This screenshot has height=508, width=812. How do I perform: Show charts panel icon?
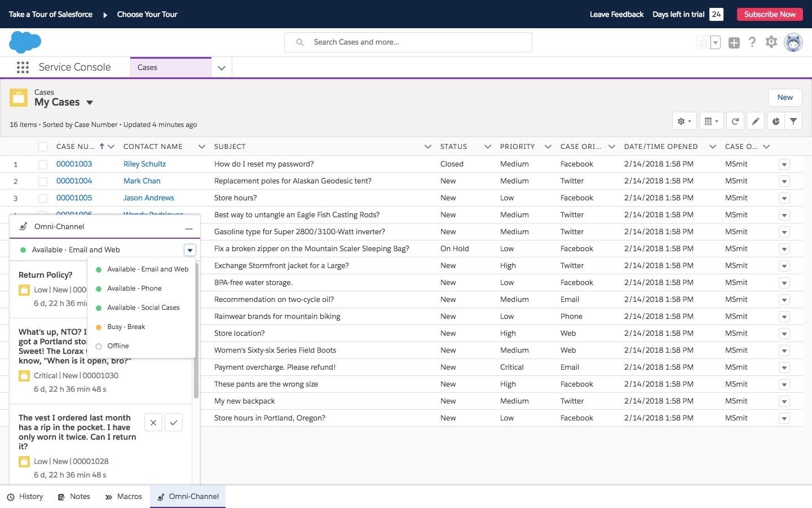click(776, 121)
